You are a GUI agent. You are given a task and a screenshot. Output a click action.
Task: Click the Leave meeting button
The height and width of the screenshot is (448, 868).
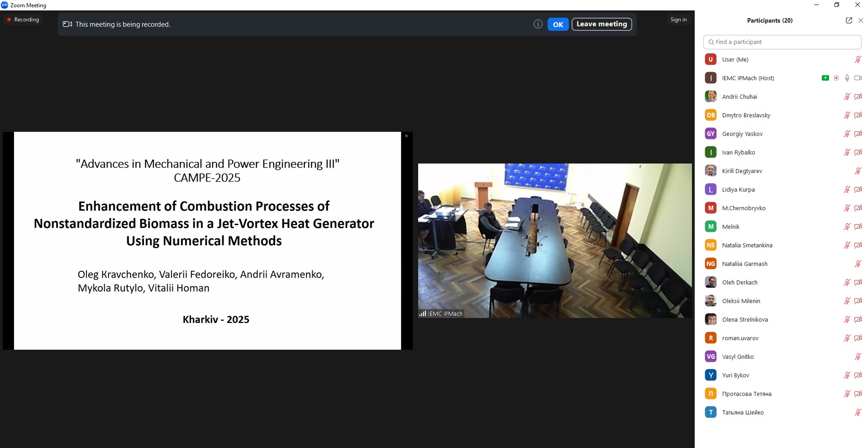pos(601,24)
